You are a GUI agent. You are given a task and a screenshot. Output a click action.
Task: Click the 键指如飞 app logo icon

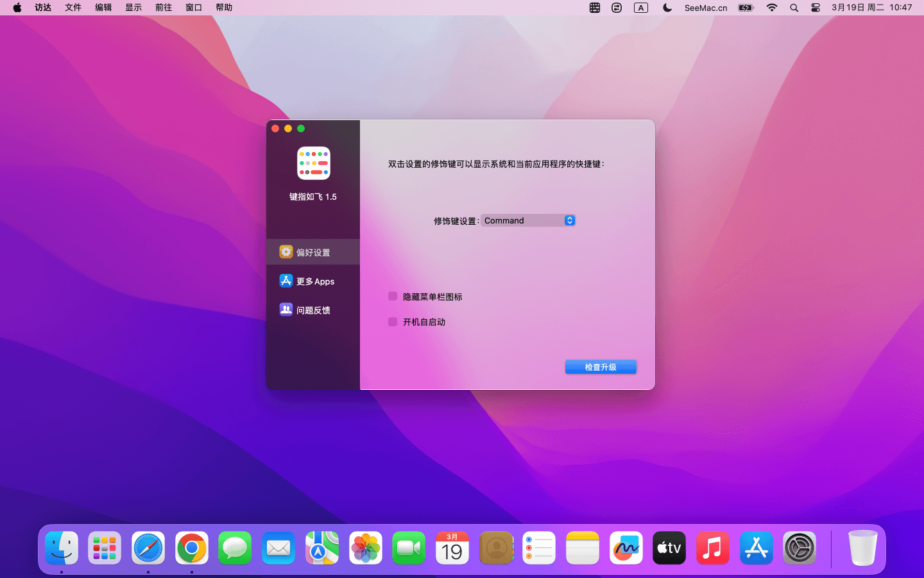pyautogui.click(x=313, y=163)
